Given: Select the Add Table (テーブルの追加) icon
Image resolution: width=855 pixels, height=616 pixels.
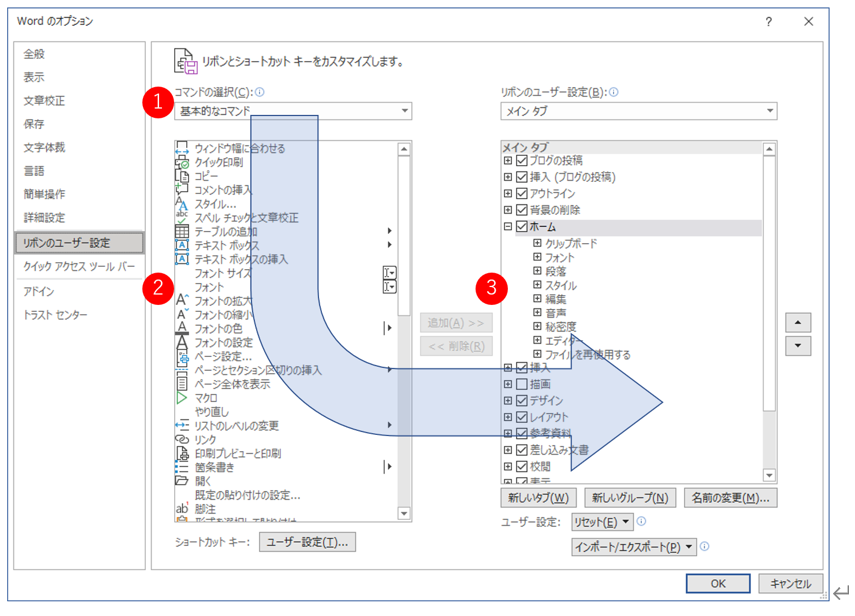Looking at the screenshot, I should [182, 231].
